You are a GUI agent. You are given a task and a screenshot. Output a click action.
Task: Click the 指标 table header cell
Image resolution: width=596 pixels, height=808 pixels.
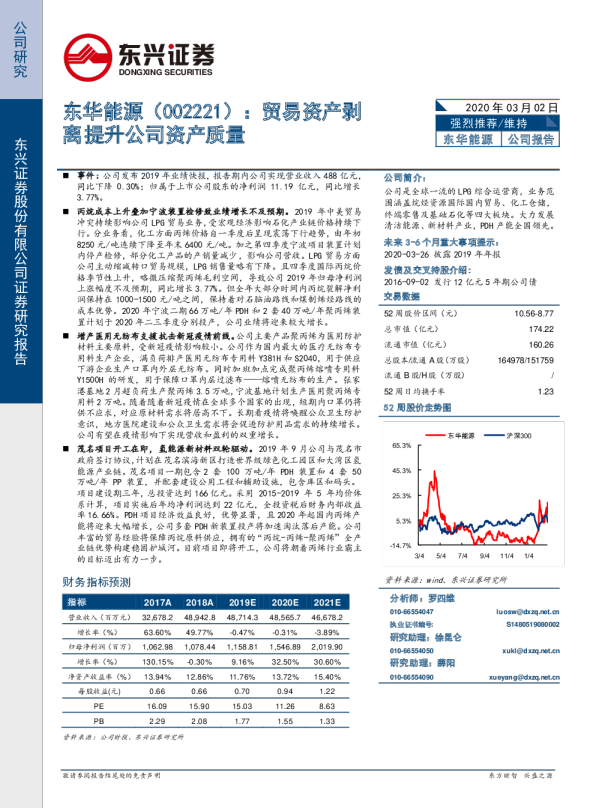(x=77, y=602)
